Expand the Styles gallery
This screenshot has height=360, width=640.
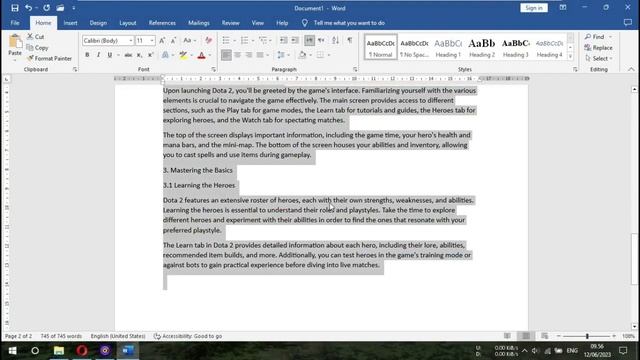(x=570, y=57)
